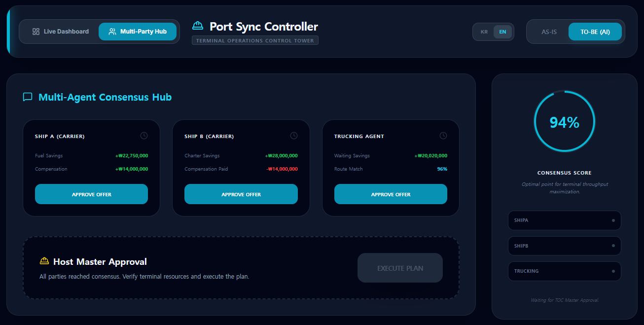Switch the language toggle to KR

tap(484, 32)
